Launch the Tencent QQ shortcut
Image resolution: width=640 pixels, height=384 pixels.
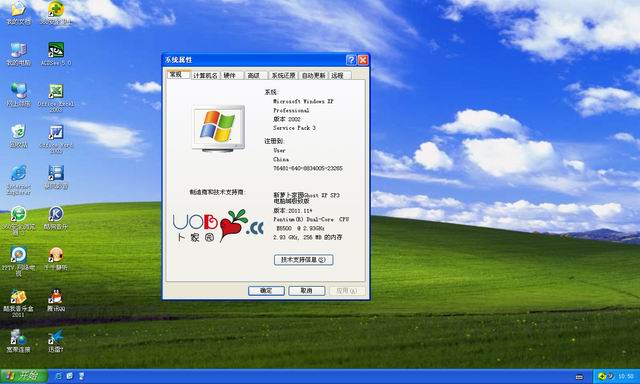(56, 300)
